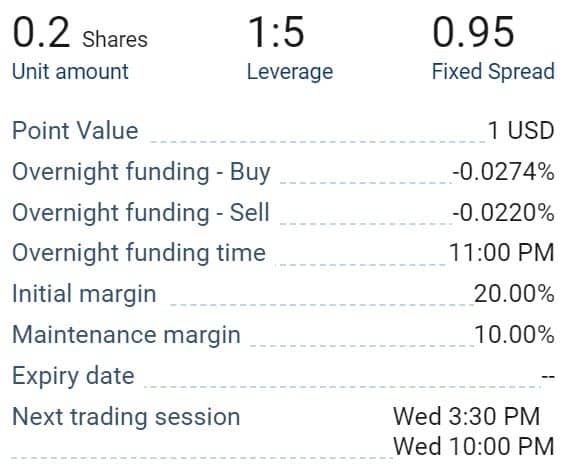
Task: Select the 1:5 leverage value
Action: (276, 32)
